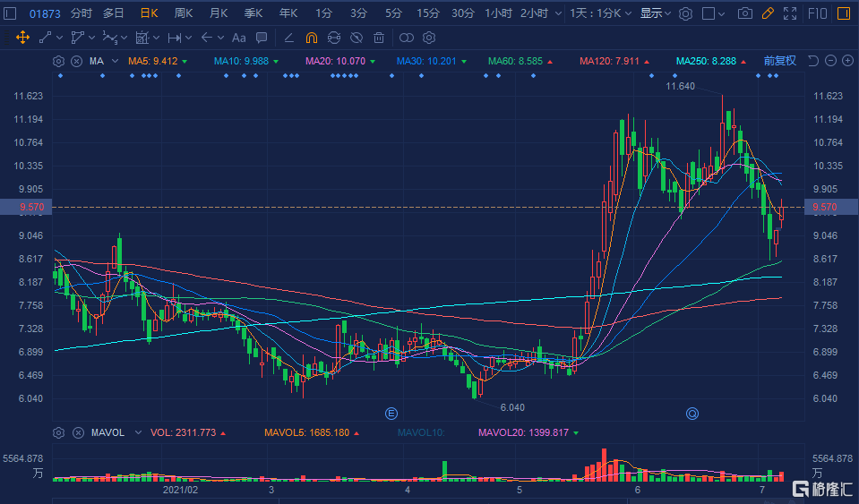Delete drawings with the trash icon
The width and height of the screenshot is (859, 504).
379,38
